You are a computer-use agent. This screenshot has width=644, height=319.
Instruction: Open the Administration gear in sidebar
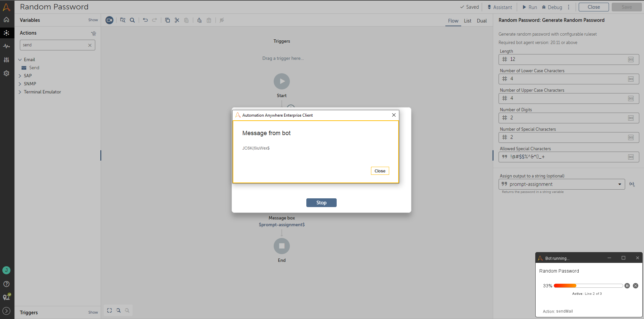pos(6,73)
